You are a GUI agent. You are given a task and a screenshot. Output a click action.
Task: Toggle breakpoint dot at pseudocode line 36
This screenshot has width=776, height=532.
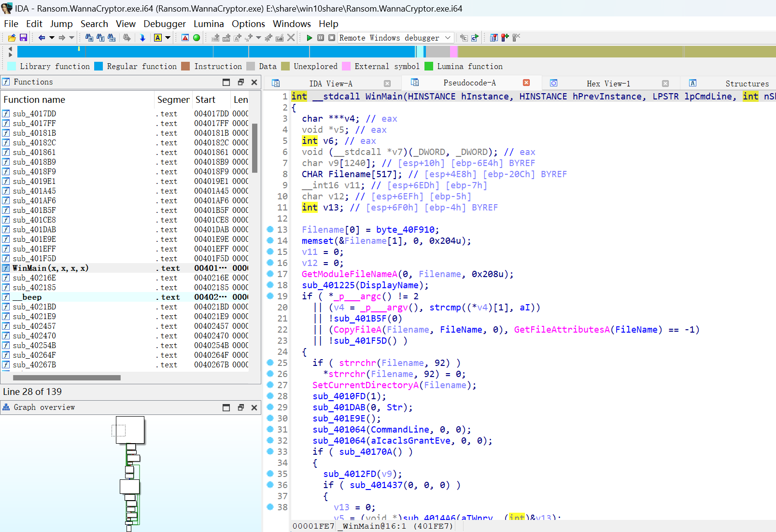(270, 485)
